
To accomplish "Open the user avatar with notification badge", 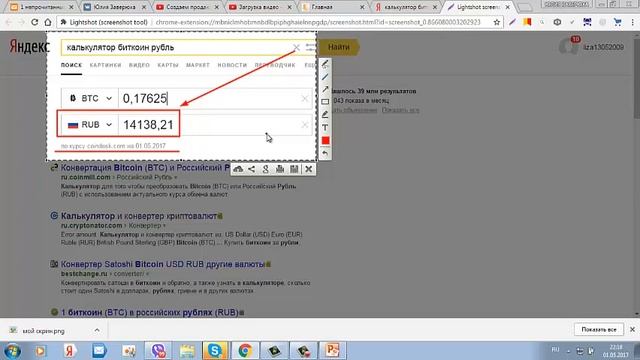I will point(569,46).
